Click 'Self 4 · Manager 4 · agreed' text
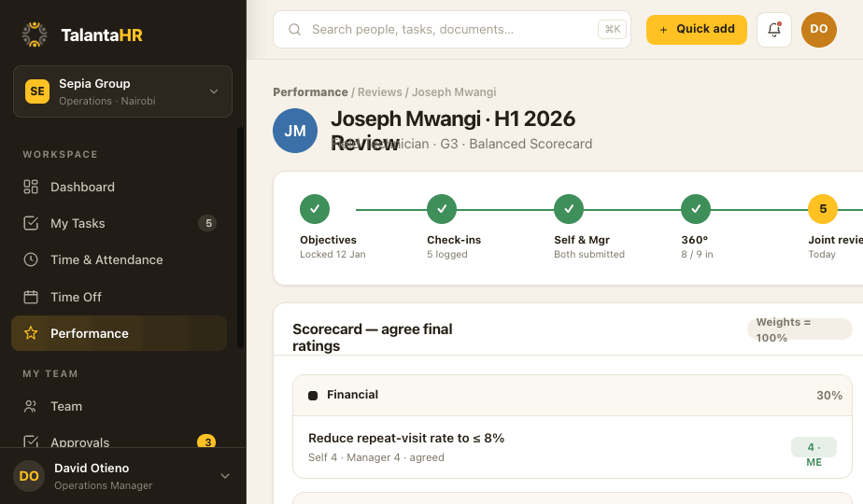 (x=375, y=457)
